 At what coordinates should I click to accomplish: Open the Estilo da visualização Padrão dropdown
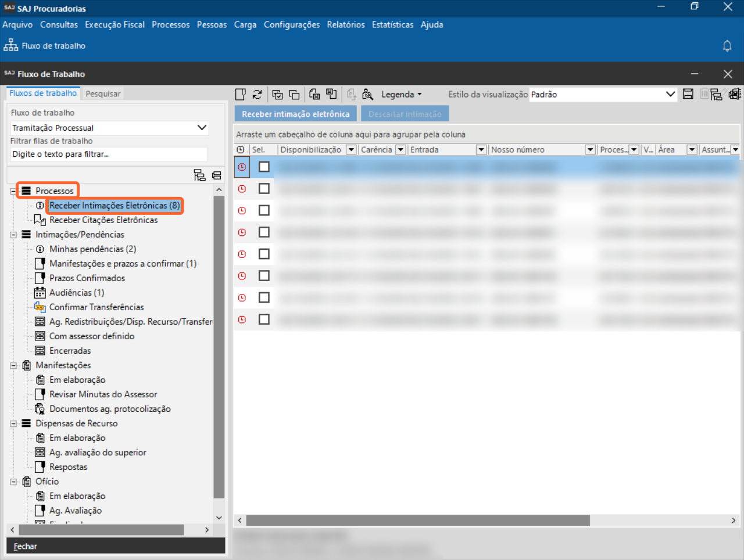(x=670, y=94)
